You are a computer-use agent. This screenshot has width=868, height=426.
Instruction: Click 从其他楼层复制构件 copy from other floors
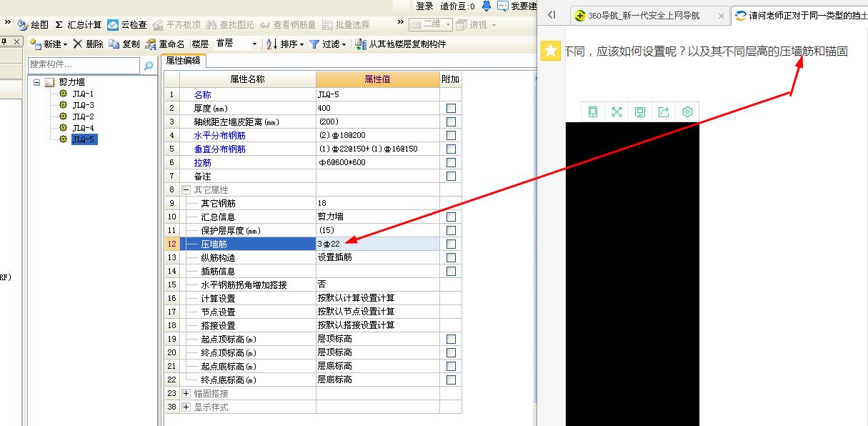click(x=400, y=44)
